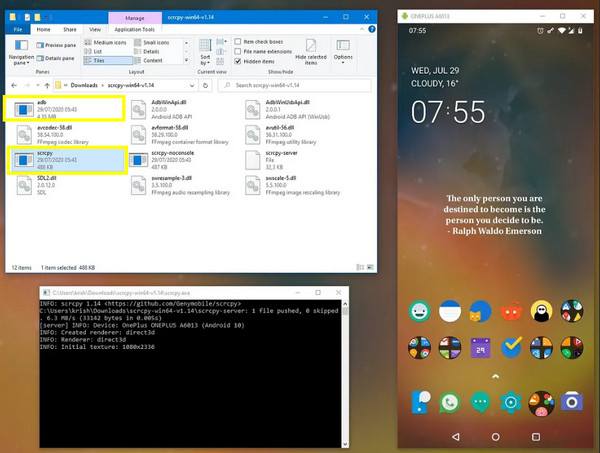
Task: Tap the purple calendar app icon
Action: (480, 349)
